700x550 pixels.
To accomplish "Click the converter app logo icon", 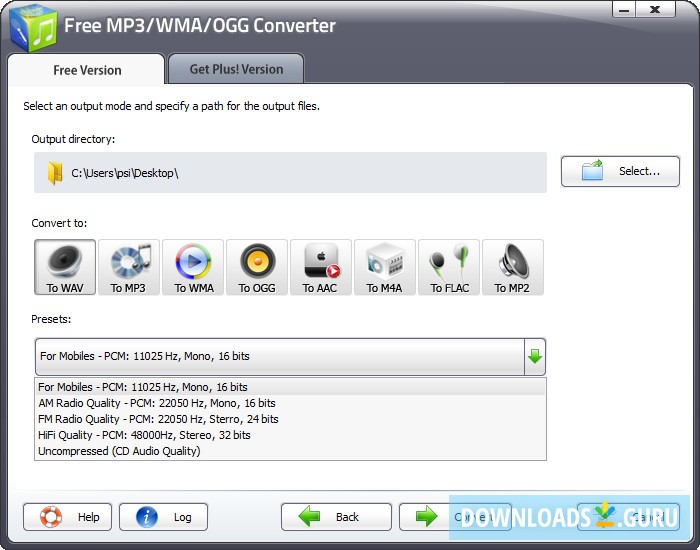I will 33,29.
